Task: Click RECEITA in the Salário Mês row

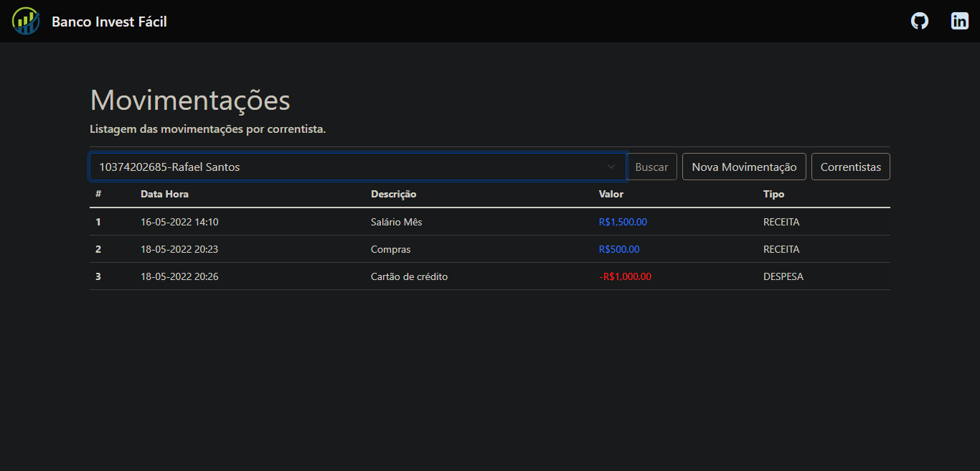Action: (781, 222)
